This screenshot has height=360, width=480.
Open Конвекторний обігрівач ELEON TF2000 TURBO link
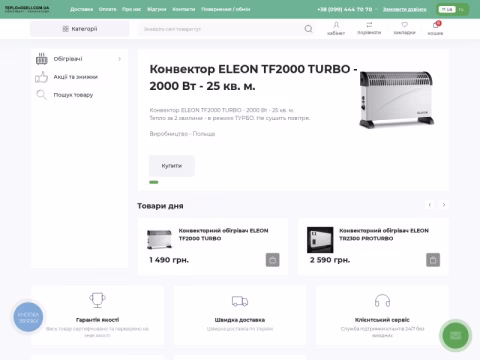pyautogui.click(x=223, y=234)
